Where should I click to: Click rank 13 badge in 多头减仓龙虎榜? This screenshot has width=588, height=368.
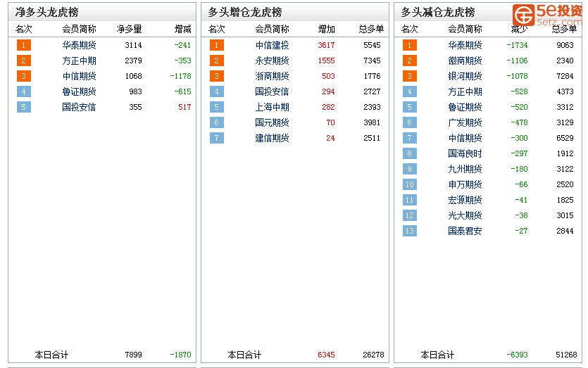[x=410, y=231]
